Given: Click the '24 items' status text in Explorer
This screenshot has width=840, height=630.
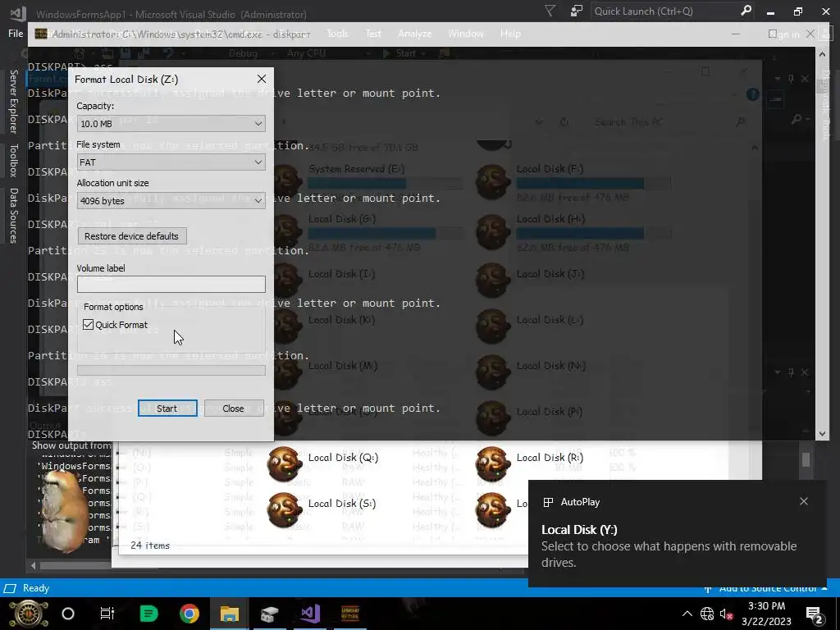Looking at the screenshot, I should (x=150, y=546).
